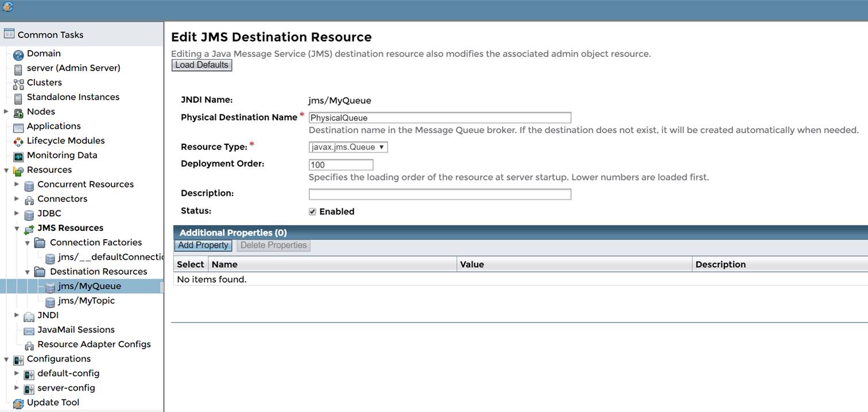Select the JDBC resources icon
The width and height of the screenshot is (868, 412).
pos(29,213)
